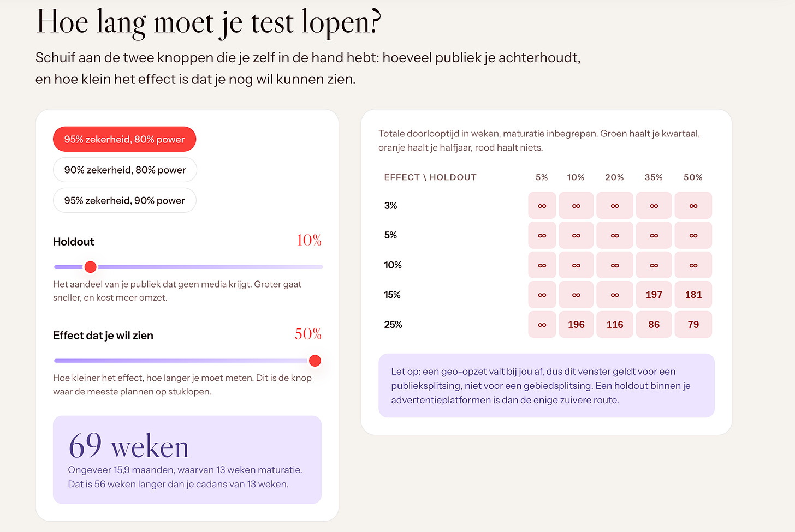Screen dimensions: 795x532
Task: Click the geo-opzet warning notice box
Action: [547, 386]
